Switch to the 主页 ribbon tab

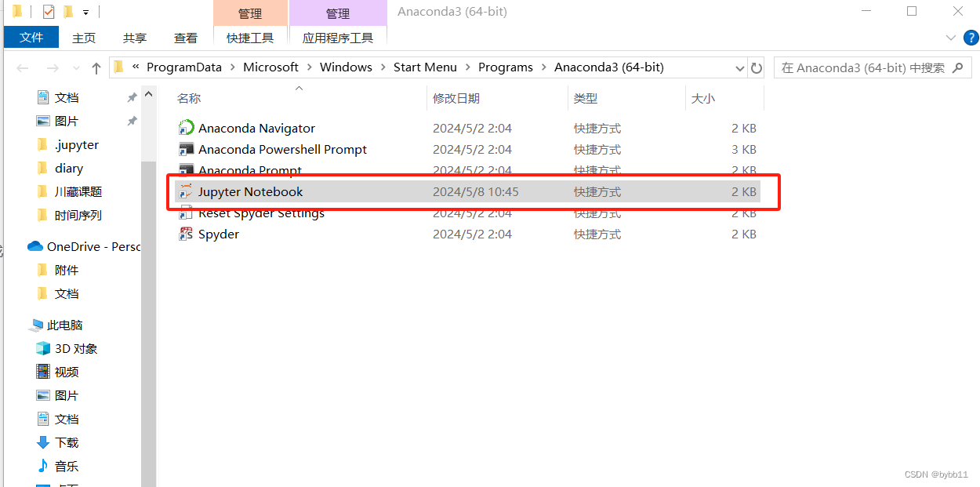(84, 38)
